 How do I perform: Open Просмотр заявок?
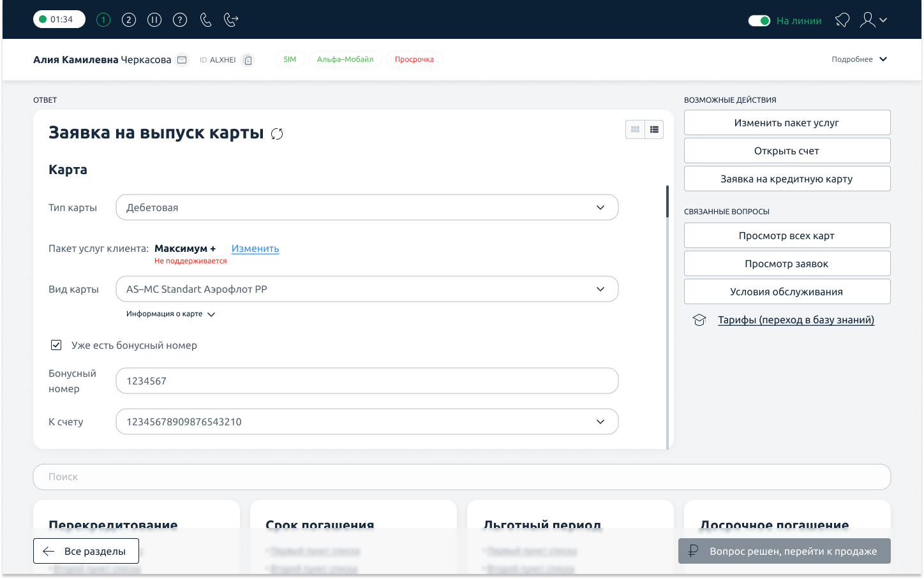pos(787,263)
